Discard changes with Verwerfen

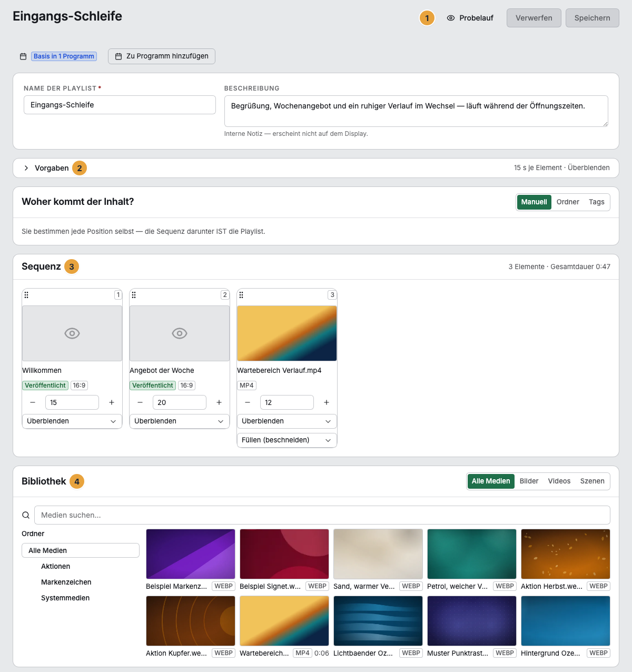point(534,18)
